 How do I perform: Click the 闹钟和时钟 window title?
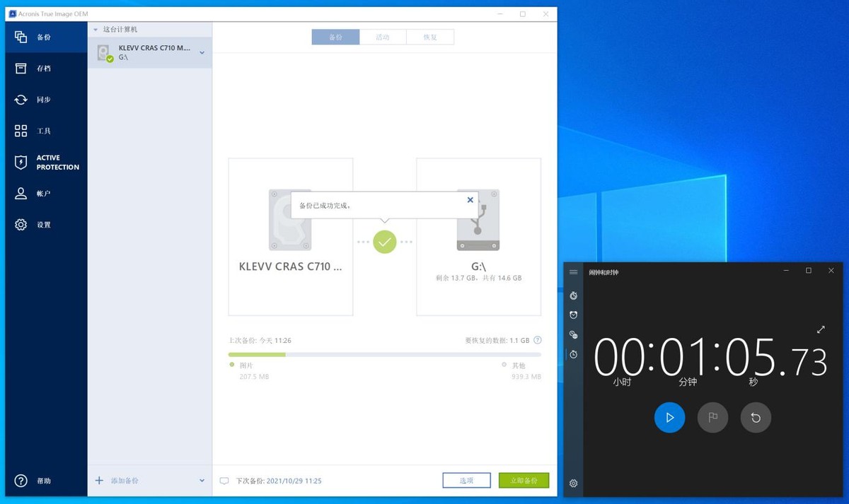pyautogui.click(x=603, y=272)
